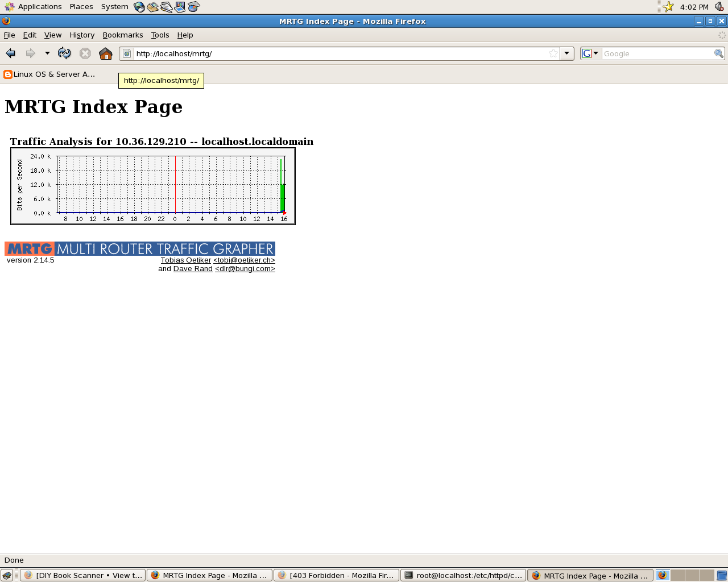
Task: Click the greyed-out Forward arrow
Action: [30, 53]
